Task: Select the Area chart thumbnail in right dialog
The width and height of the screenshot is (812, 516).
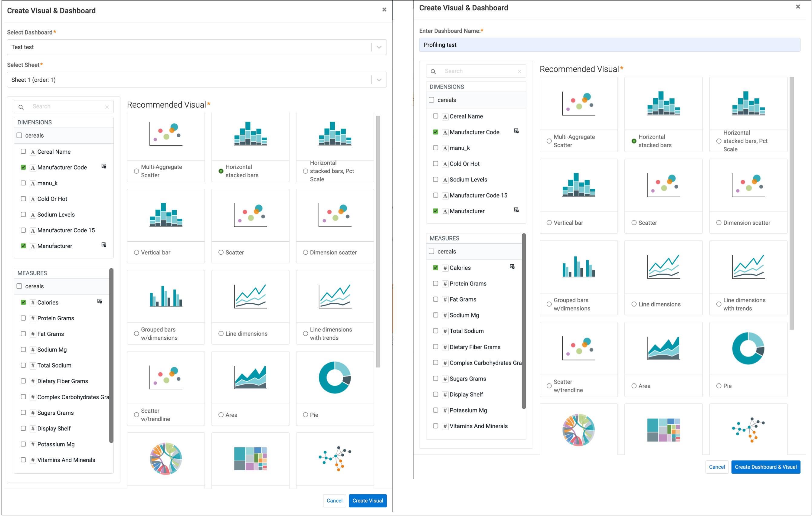Action: click(663, 348)
